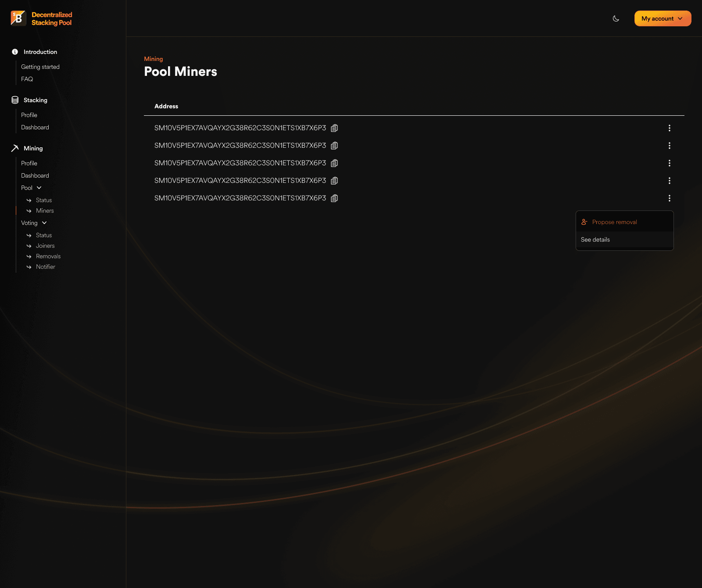Click the Introduction info icon
Viewport: 702px width, 588px height.
pos(15,51)
